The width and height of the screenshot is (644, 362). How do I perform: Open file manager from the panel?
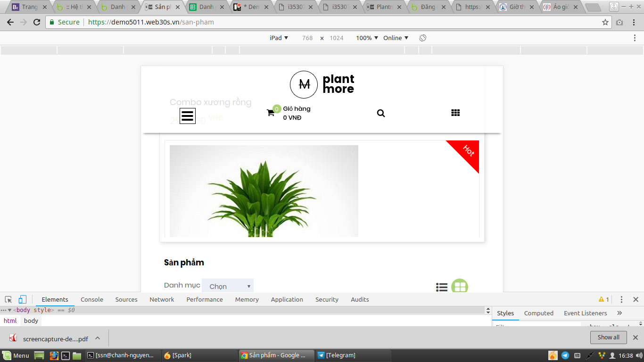click(77, 355)
